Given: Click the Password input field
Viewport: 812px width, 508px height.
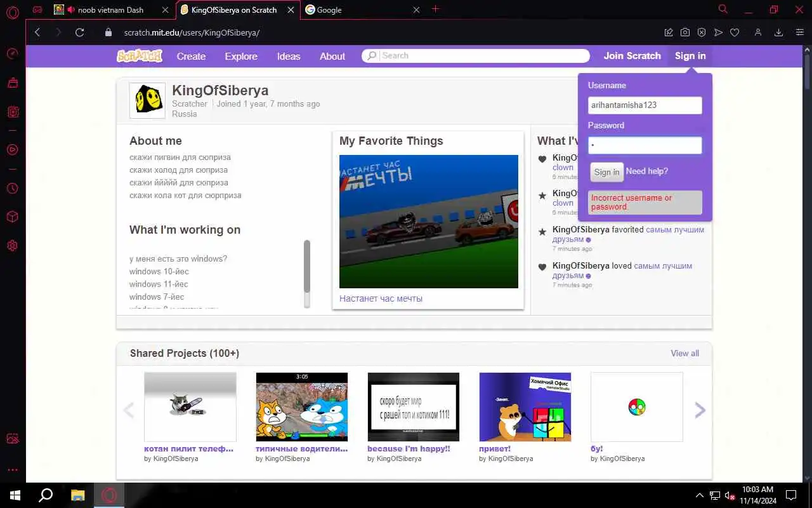Looking at the screenshot, I should coord(645,145).
